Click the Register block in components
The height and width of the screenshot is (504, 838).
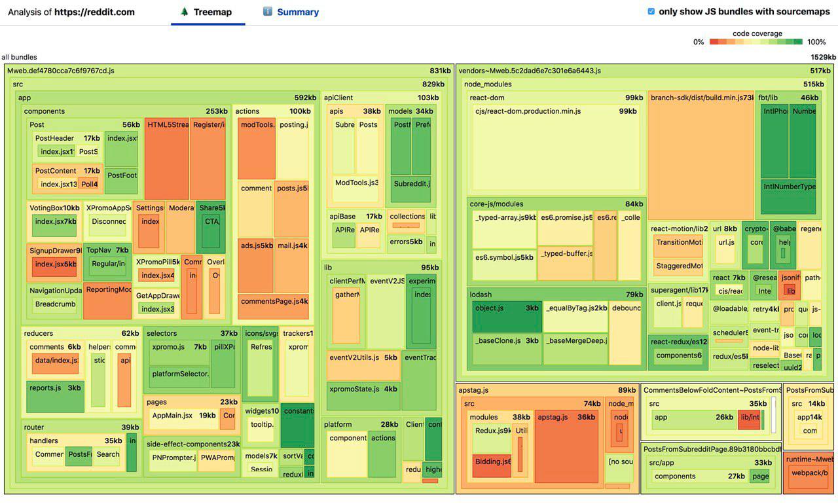tap(208, 159)
